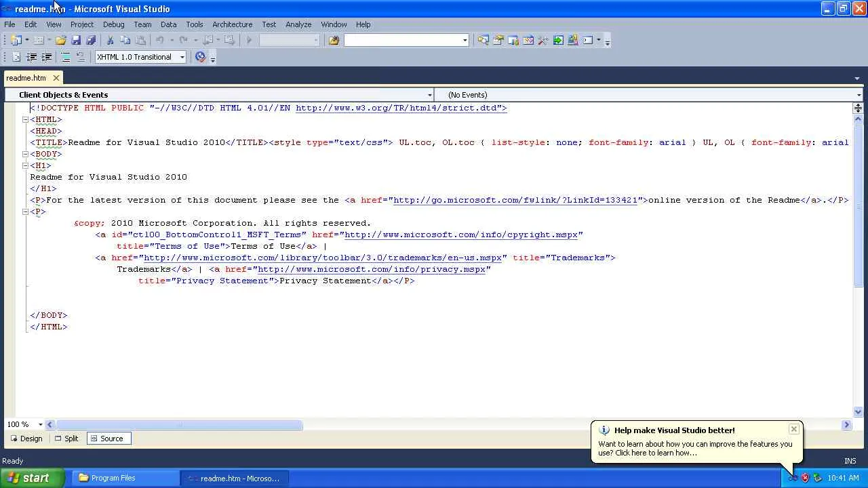
Task: Open the File menu
Action: click(x=9, y=24)
